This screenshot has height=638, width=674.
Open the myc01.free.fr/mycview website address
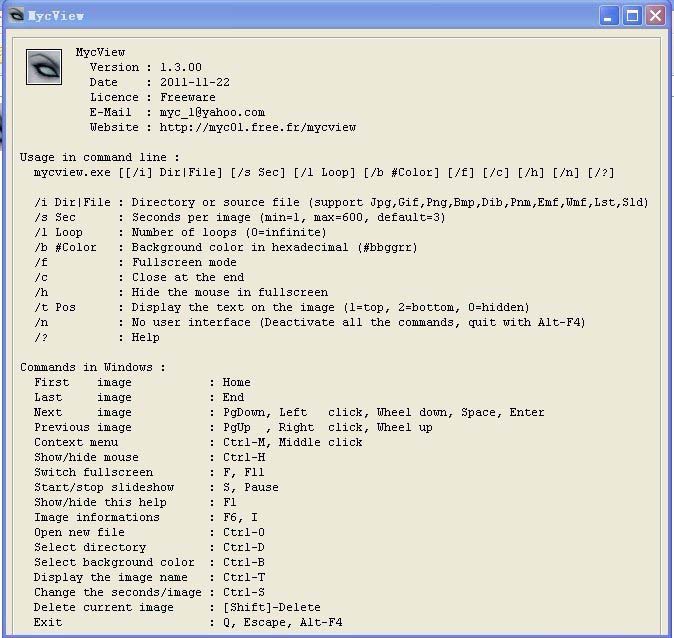click(257, 127)
